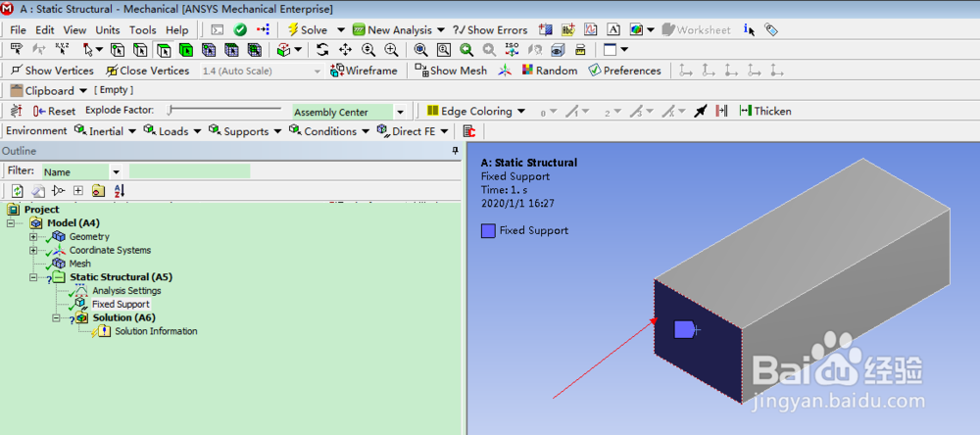This screenshot has width=980, height=435.
Task: Click the annotation label icon
Action: click(568, 29)
